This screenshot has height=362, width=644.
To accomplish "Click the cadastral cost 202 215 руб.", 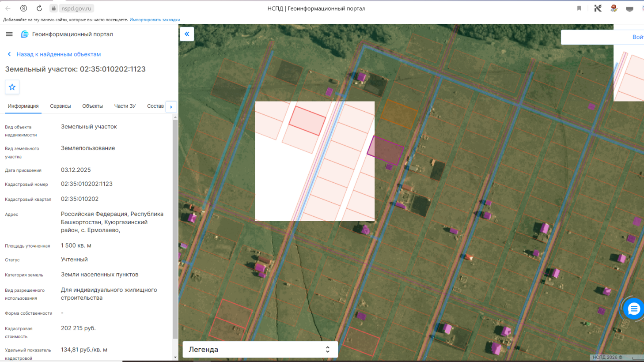I will coord(78,328).
